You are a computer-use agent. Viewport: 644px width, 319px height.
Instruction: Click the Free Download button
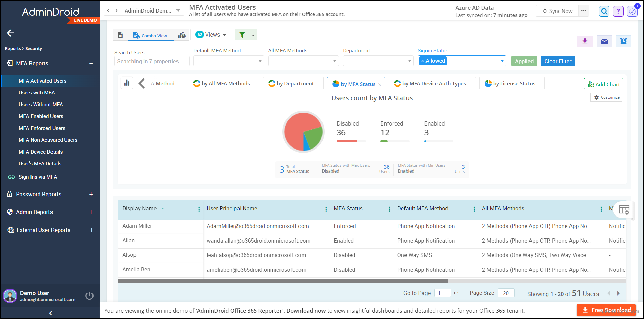coord(606,310)
